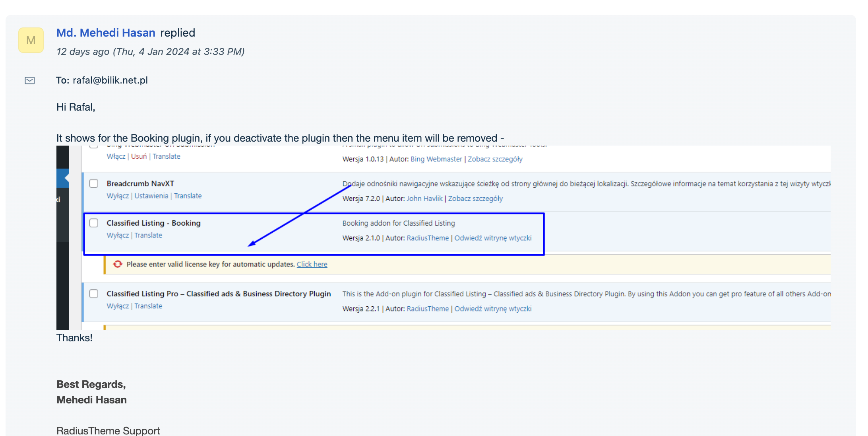Viewport: 868px width, 436px height.
Task: Tick the Classified Listing Pro checkbox
Action: click(94, 294)
